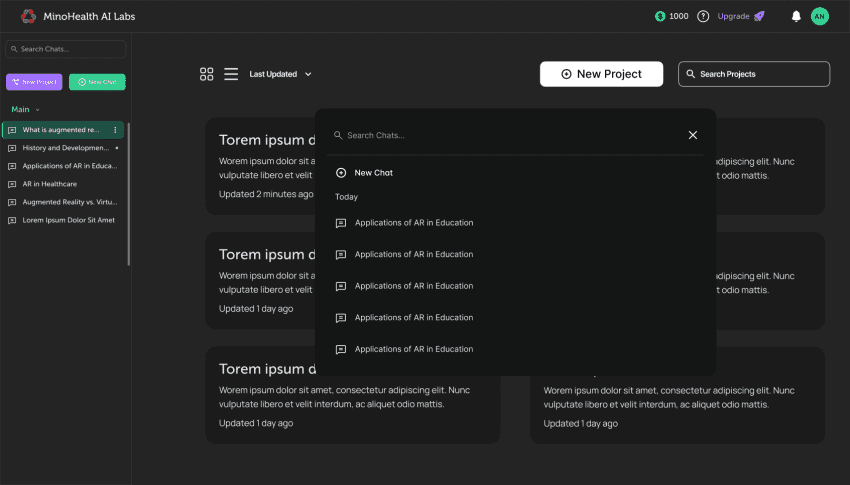Open 'Lorem Ipsum Dolor Sit Amet' chat
The image size is (850, 485).
tap(63, 220)
